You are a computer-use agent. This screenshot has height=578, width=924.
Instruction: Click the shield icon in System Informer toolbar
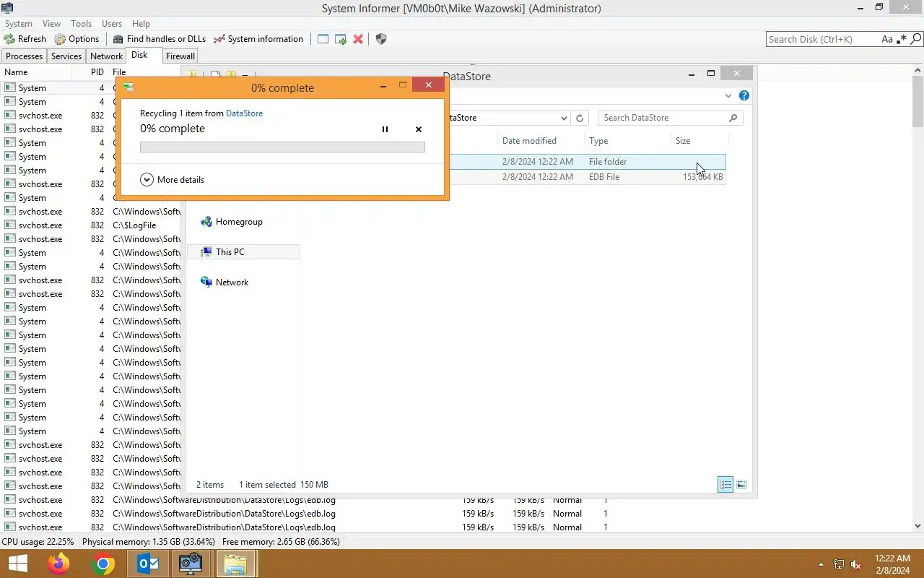(381, 39)
